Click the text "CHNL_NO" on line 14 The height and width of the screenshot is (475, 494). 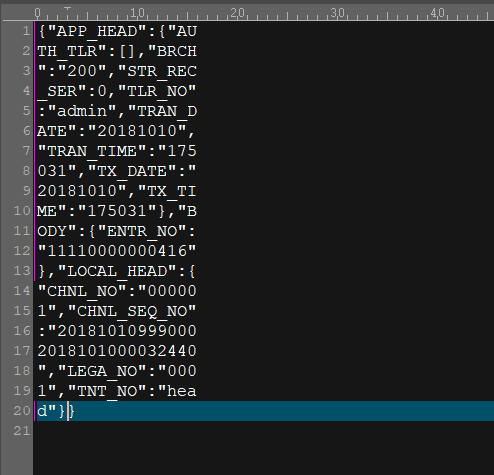click(82, 292)
